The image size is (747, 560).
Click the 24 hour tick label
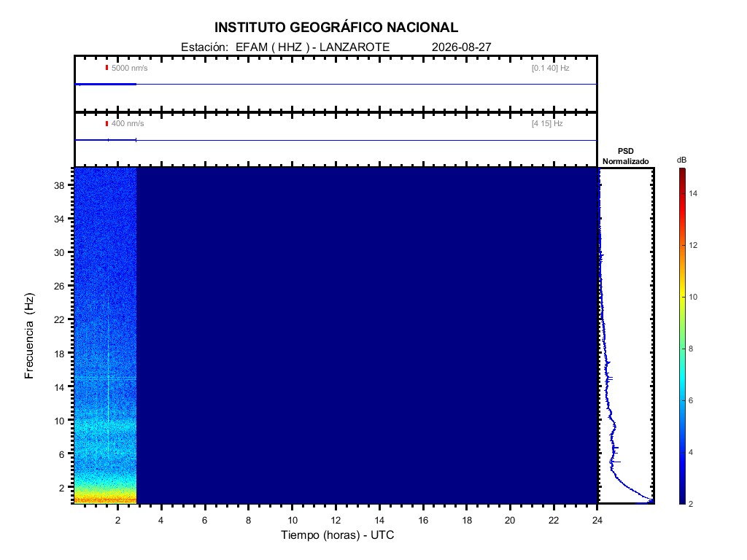point(597,520)
